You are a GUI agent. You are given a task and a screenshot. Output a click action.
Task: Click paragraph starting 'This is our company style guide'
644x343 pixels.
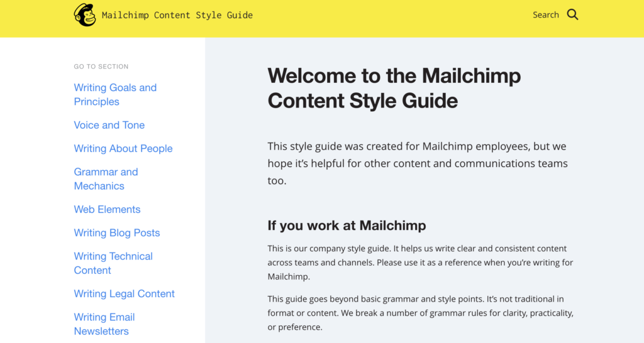(x=420, y=262)
